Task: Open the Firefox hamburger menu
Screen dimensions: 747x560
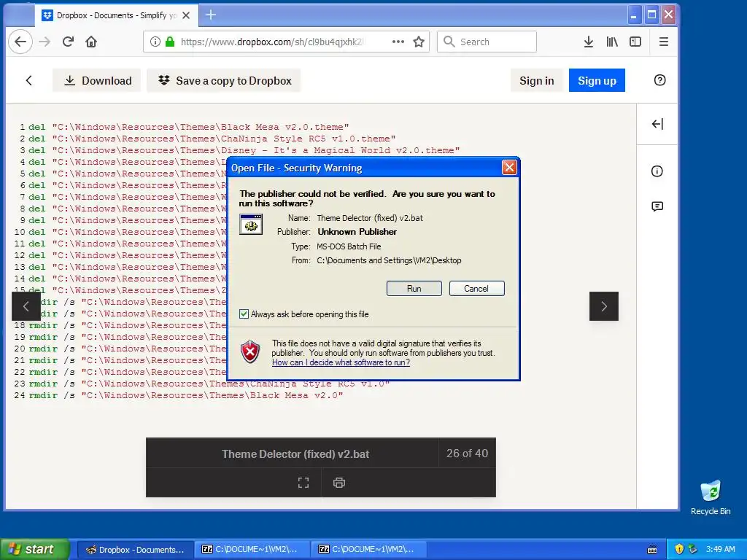Action: click(x=664, y=42)
